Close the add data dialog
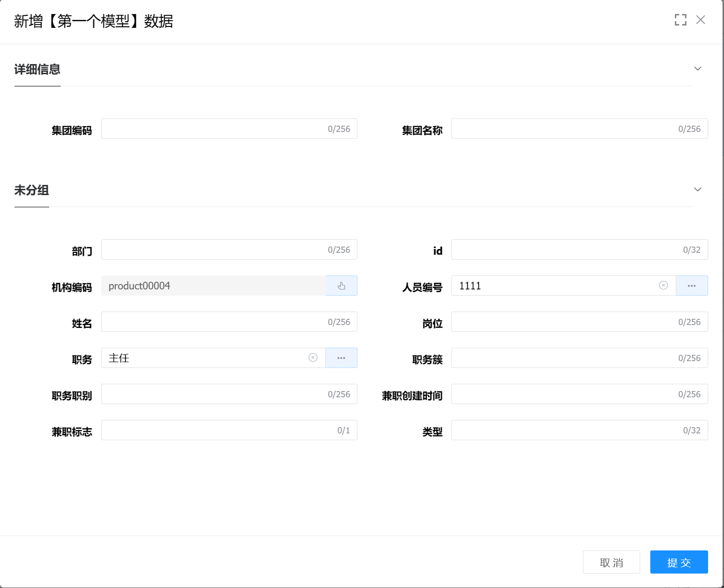The height and width of the screenshot is (588, 724). click(700, 20)
